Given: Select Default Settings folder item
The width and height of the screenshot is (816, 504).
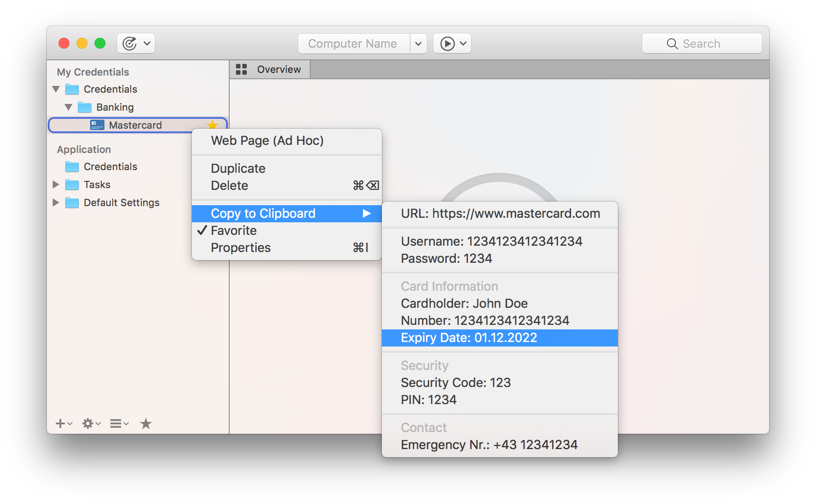Looking at the screenshot, I should tap(122, 202).
